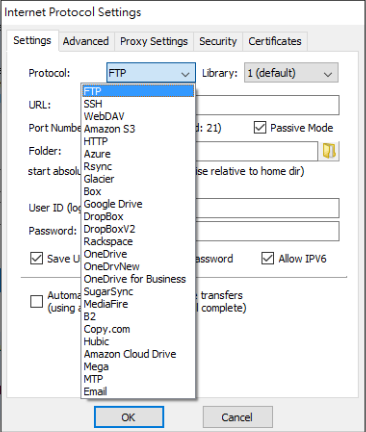This screenshot has width=366, height=432.
Task: Toggle the Passive Mode checkbox
Action: 260,128
